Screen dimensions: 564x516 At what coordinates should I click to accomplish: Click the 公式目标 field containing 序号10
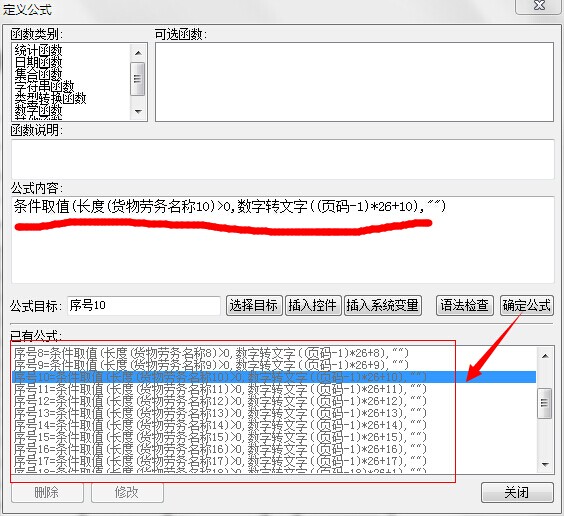click(144, 306)
